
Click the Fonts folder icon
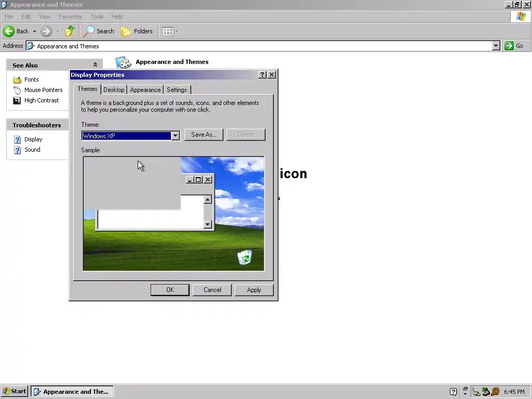coord(17,79)
